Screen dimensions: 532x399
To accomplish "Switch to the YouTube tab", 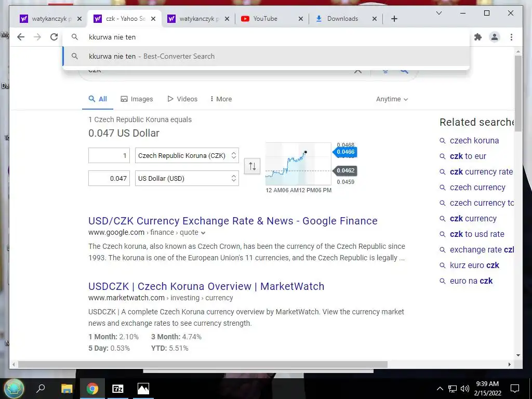I will point(265,19).
